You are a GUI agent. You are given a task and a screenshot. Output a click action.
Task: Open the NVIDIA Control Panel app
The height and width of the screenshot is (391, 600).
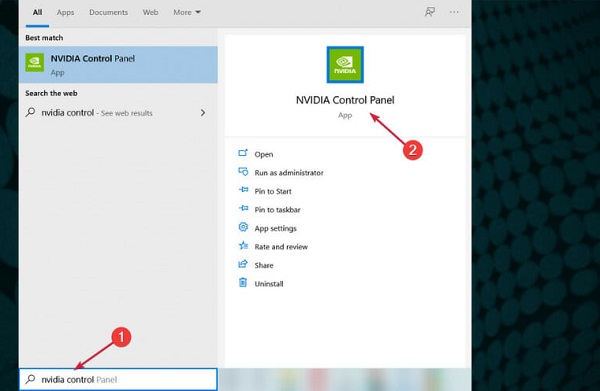pos(264,154)
